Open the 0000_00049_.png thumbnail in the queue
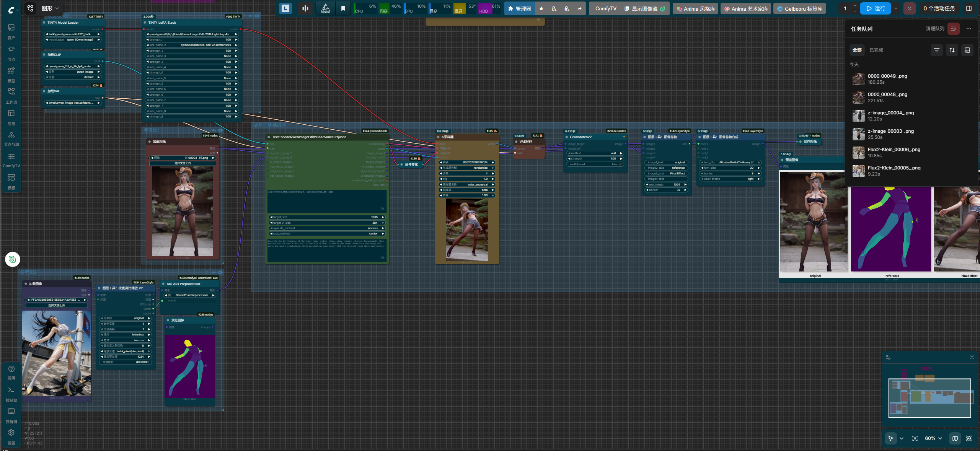This screenshot has height=451, width=980. pos(858,79)
